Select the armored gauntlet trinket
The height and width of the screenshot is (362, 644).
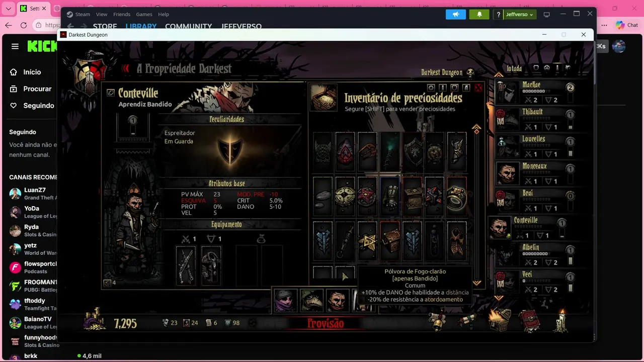390,196
